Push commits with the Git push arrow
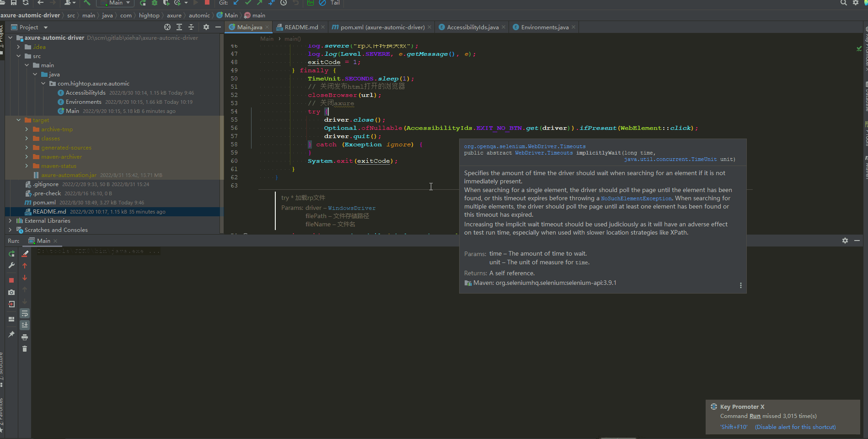868x439 pixels. point(260,3)
